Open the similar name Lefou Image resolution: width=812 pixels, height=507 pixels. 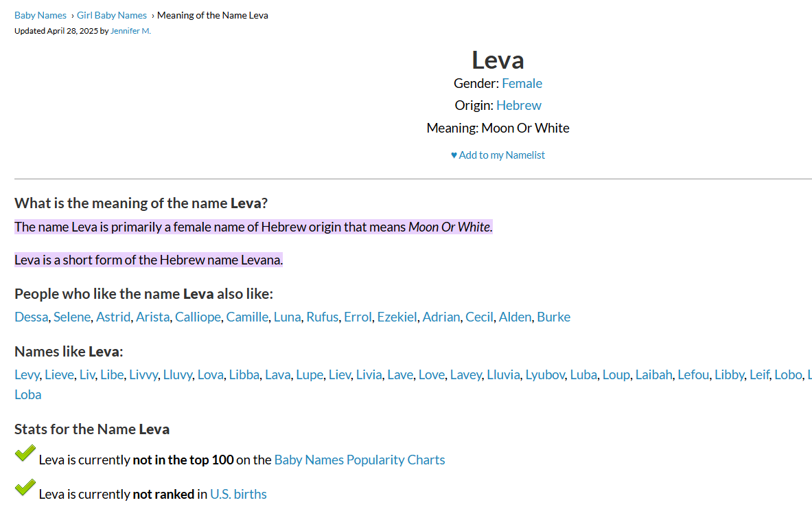(x=693, y=375)
